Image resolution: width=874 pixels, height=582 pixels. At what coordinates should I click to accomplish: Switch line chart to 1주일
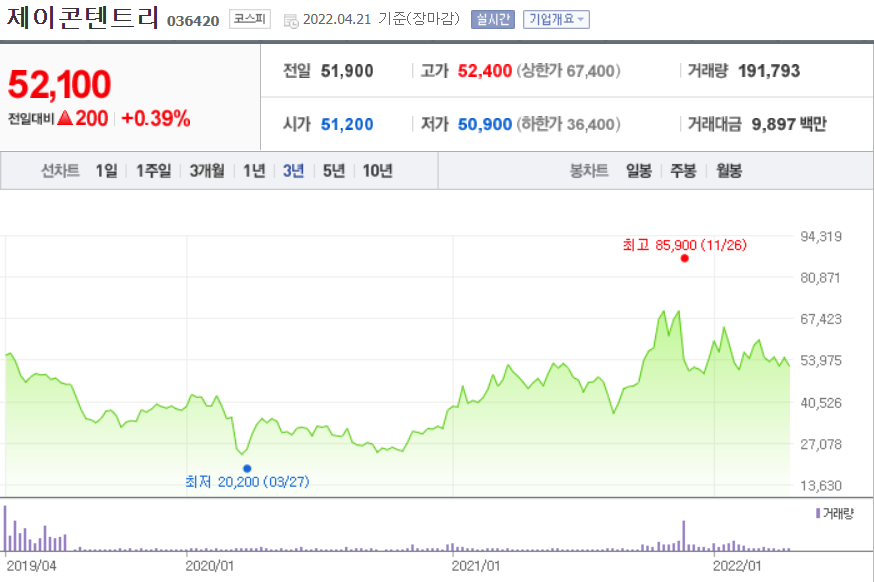(153, 171)
